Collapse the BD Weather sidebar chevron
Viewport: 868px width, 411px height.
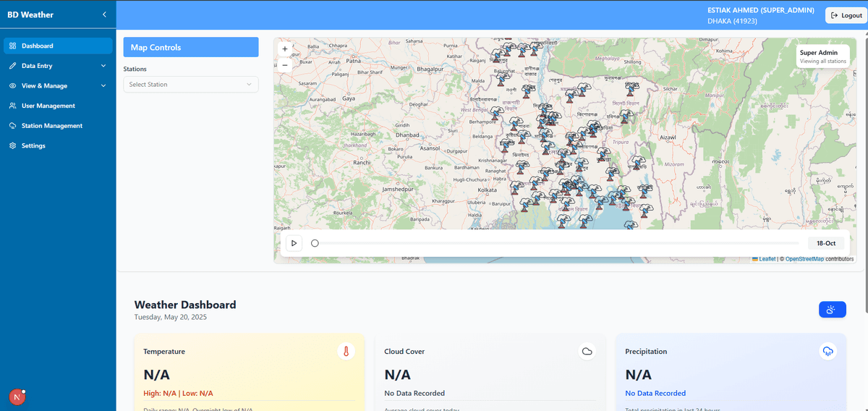[104, 14]
